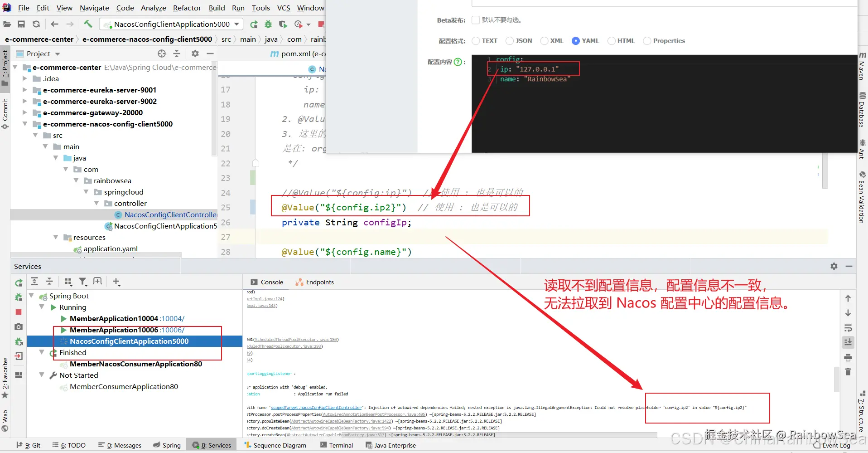Image resolution: width=868 pixels, height=453 pixels.
Task: Click the locate-in-project target icon
Action: [x=162, y=54]
